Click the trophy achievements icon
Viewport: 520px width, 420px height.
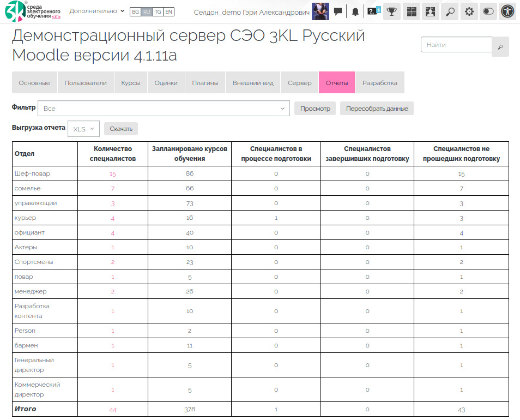392,11
